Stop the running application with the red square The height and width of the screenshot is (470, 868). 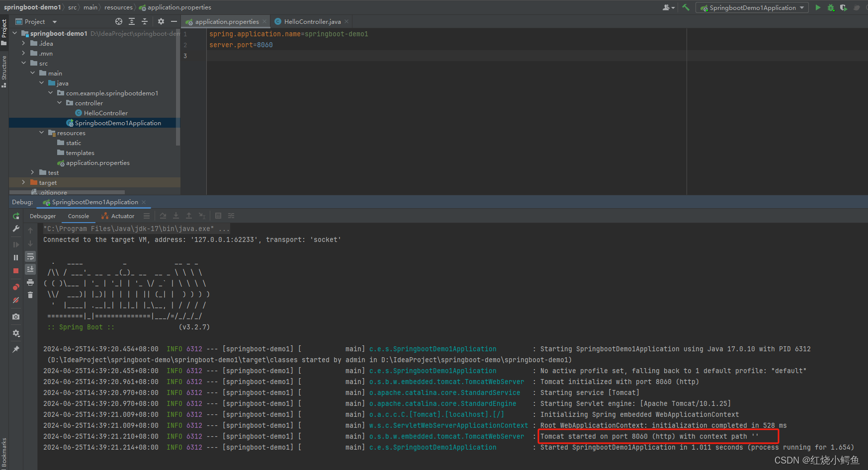click(x=15, y=270)
